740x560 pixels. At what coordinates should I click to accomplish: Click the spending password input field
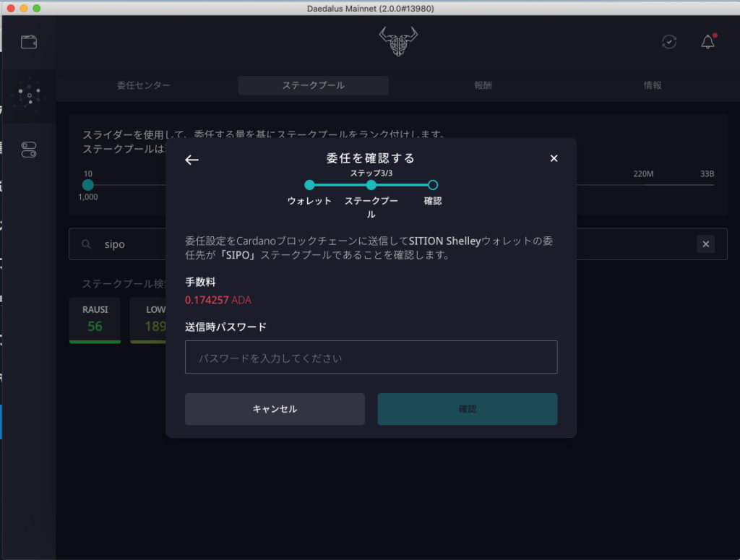tap(371, 358)
